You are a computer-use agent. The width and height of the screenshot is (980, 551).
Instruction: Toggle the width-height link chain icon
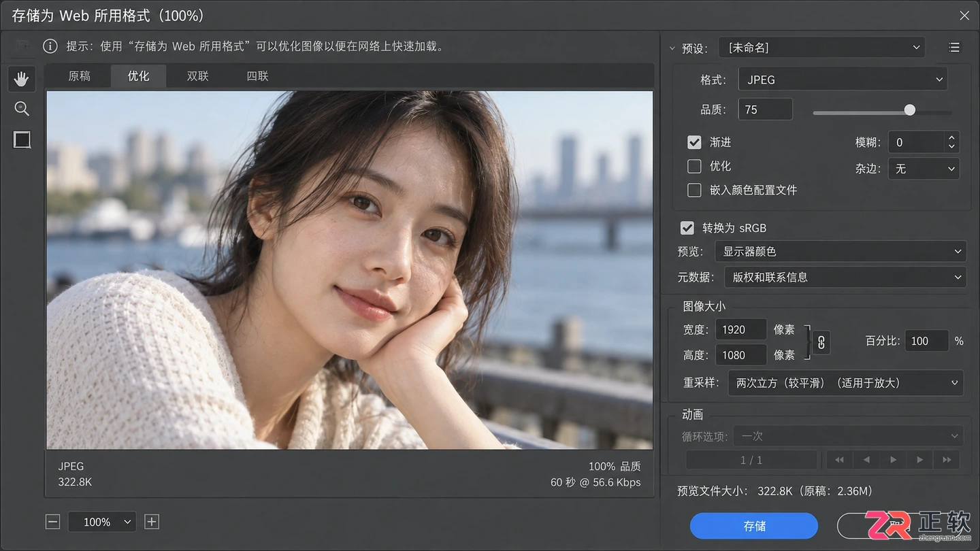(x=821, y=342)
